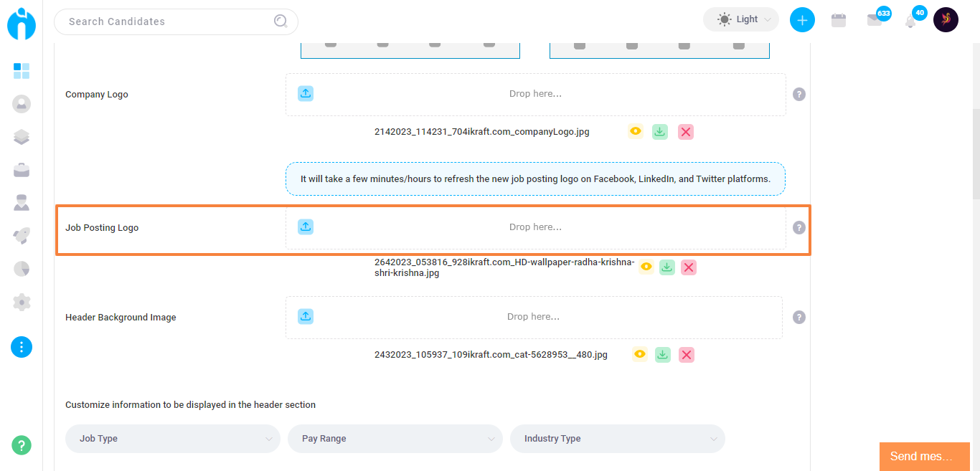Expand the Pay Range dropdown
Viewport: 980px width, 471px height.
pos(395,439)
